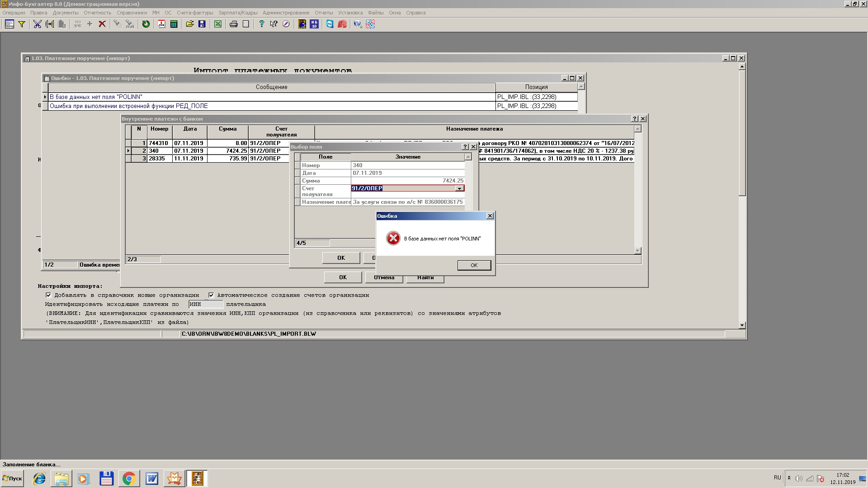Click help button in Выбор поля title bar
868x488 pixels.
[465, 147]
